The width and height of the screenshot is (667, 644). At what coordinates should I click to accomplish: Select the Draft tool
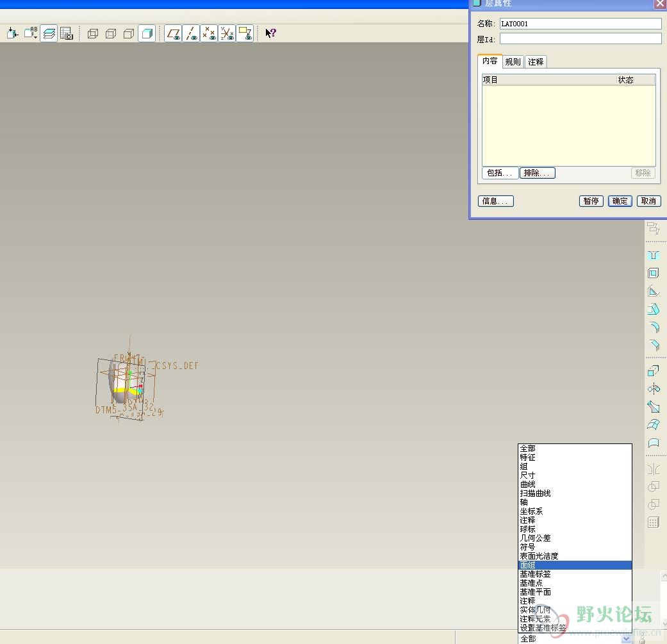[x=654, y=310]
